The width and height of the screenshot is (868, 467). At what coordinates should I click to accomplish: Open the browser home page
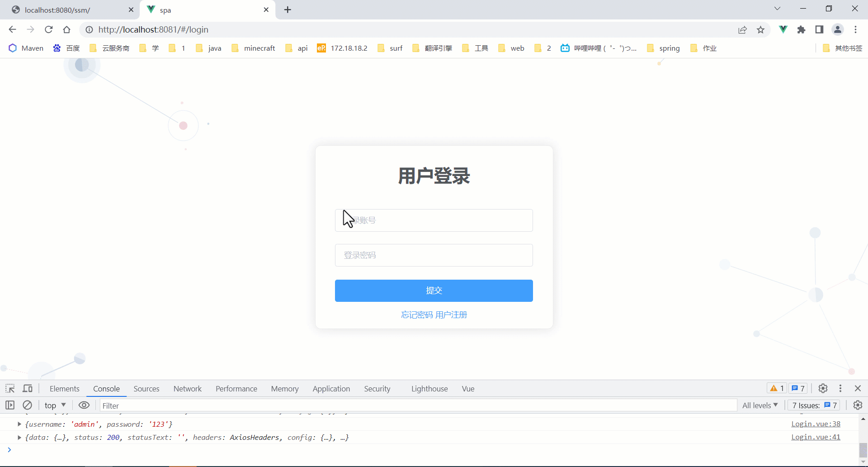pos(67,29)
